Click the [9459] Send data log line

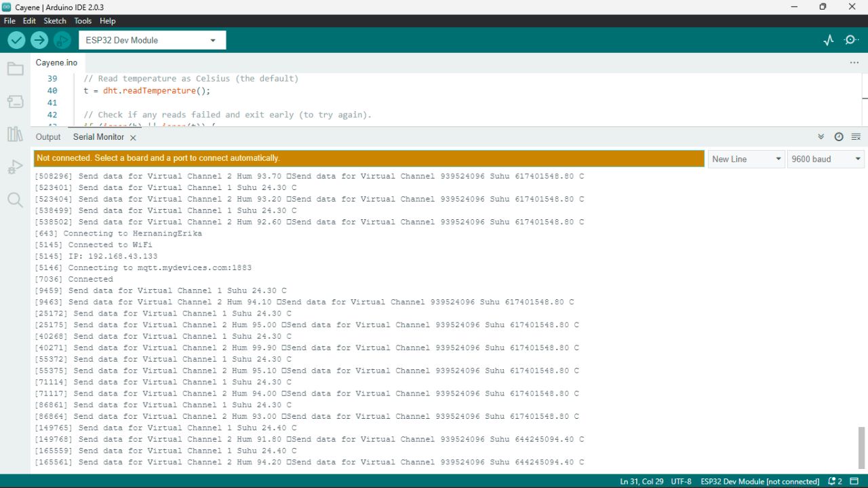(161, 290)
